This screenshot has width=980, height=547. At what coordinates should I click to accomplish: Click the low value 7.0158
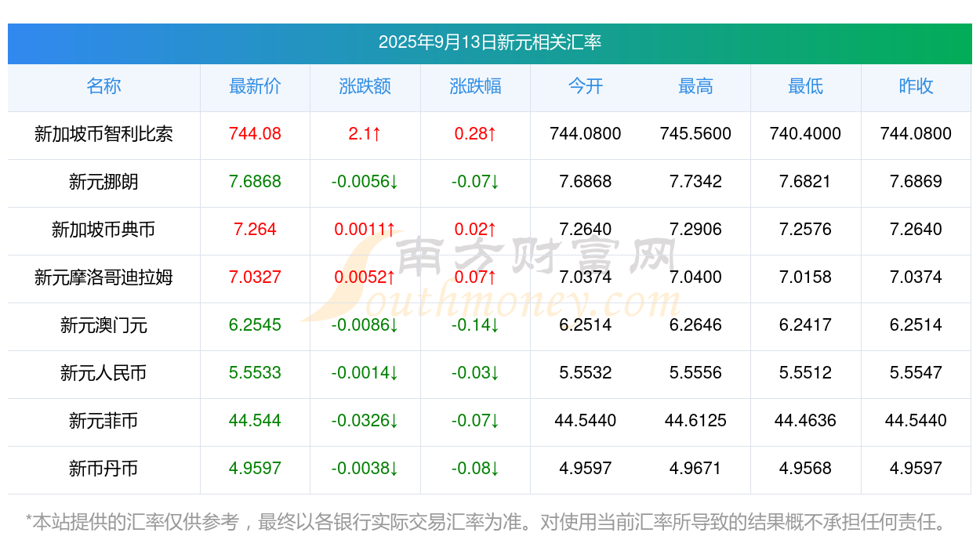click(806, 277)
